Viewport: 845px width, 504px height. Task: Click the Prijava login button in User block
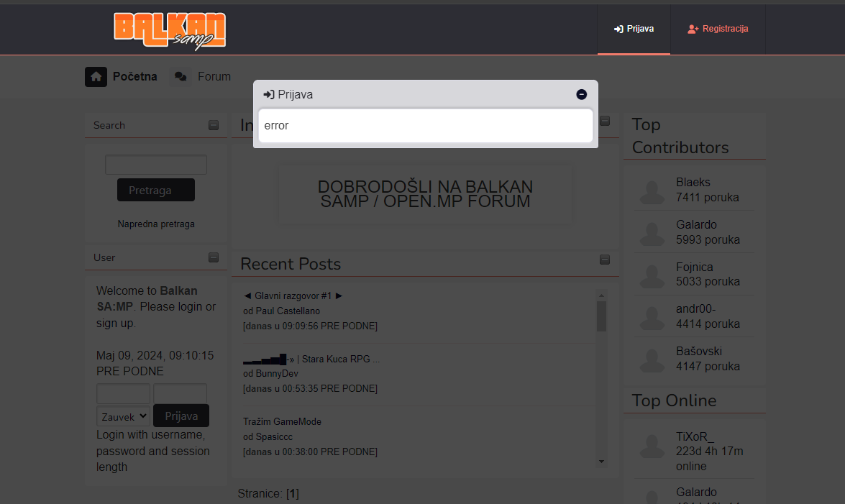pos(181,416)
